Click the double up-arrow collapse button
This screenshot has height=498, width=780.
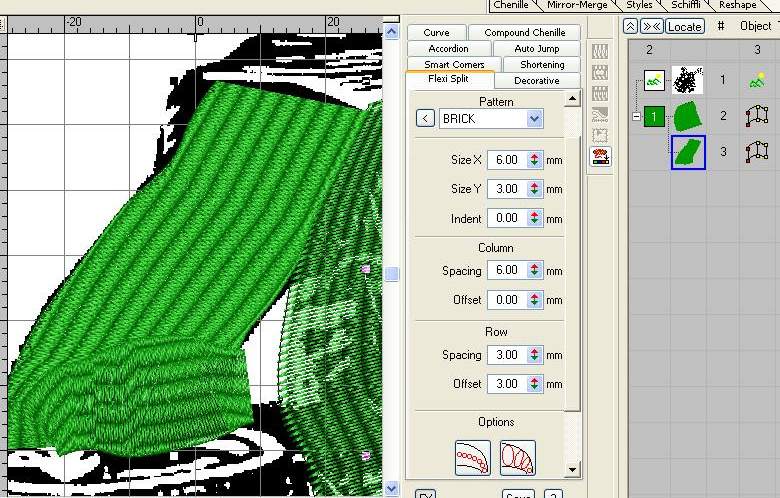tap(630, 26)
